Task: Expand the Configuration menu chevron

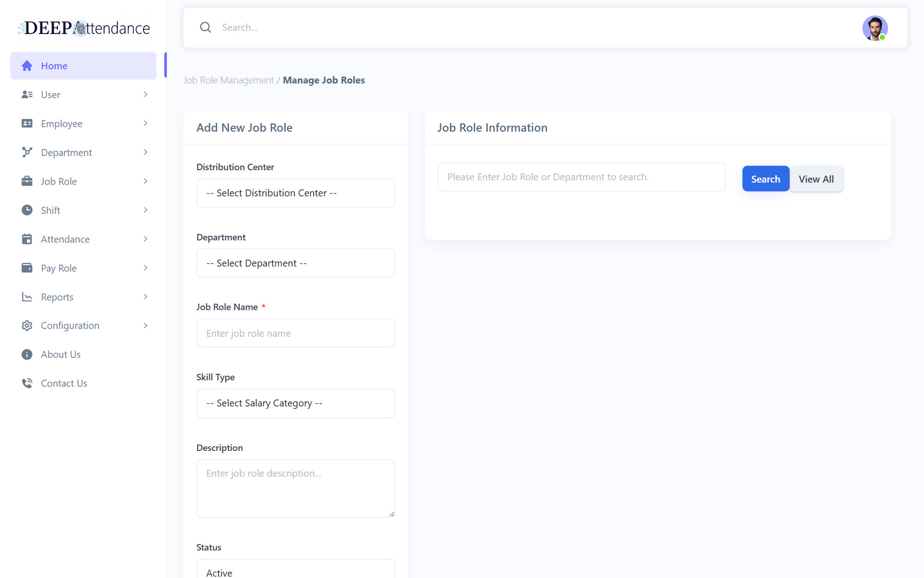Action: pos(145,326)
